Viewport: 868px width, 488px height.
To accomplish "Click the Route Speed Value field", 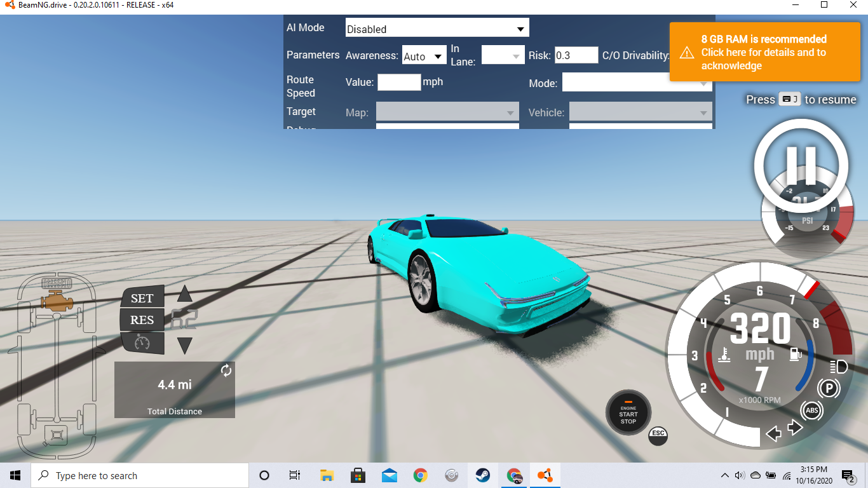I will (399, 82).
